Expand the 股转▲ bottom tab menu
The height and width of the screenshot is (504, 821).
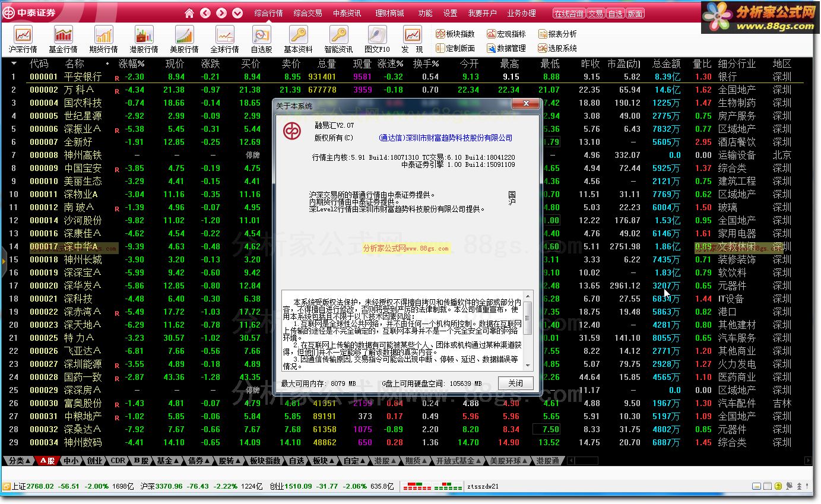pos(229,461)
